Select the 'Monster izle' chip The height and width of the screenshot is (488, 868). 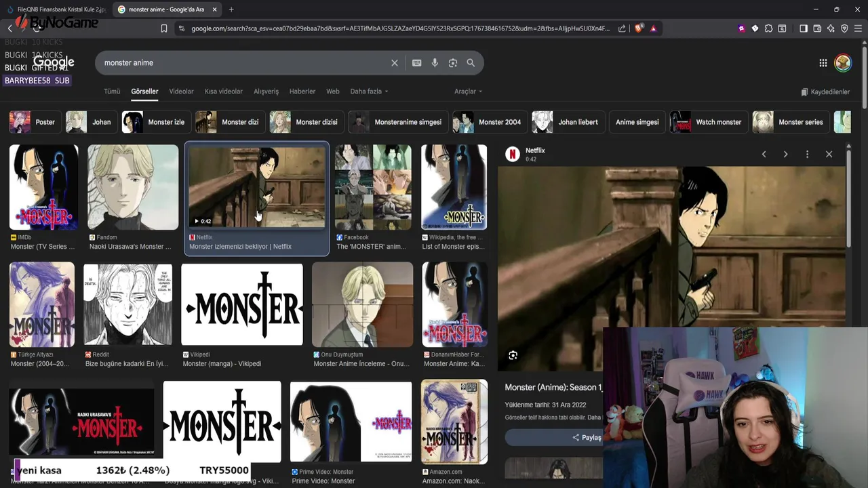click(x=156, y=122)
